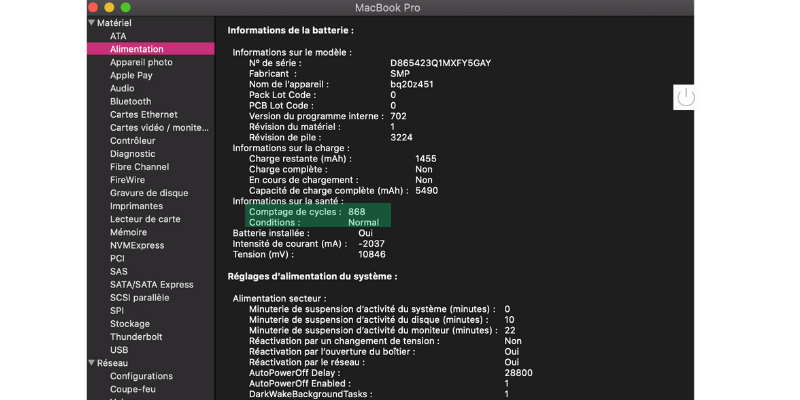The height and width of the screenshot is (400, 800).
Task: Select Imprimantes in the sidebar
Action: coord(136,206)
